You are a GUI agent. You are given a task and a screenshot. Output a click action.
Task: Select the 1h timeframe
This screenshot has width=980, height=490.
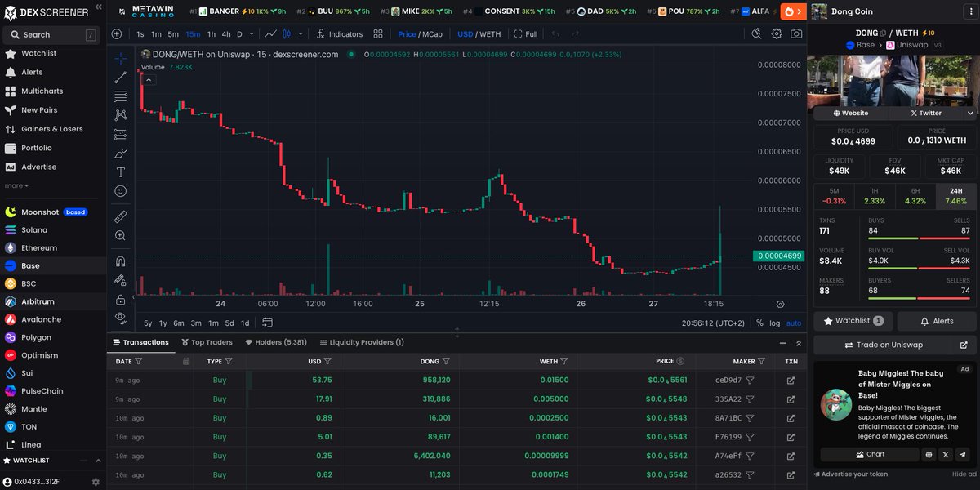[212, 34]
